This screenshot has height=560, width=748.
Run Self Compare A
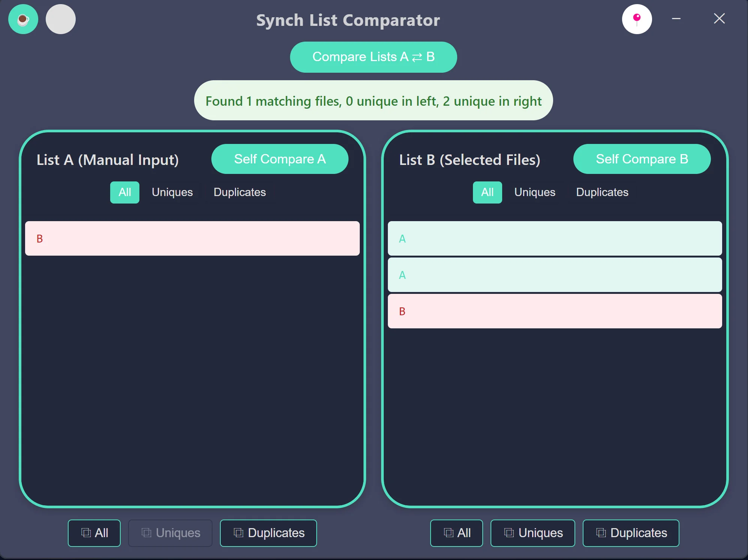click(x=280, y=159)
